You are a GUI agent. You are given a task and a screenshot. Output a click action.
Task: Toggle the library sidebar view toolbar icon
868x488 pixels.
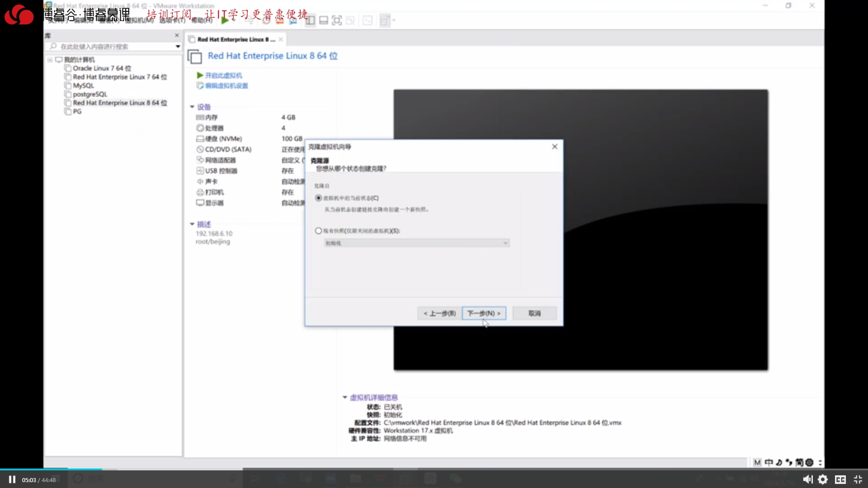(310, 20)
